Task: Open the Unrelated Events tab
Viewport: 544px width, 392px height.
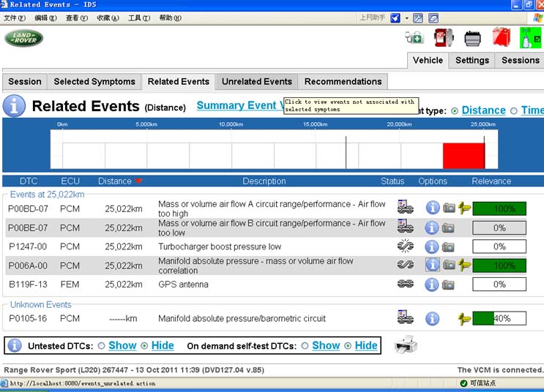Action: pos(257,82)
